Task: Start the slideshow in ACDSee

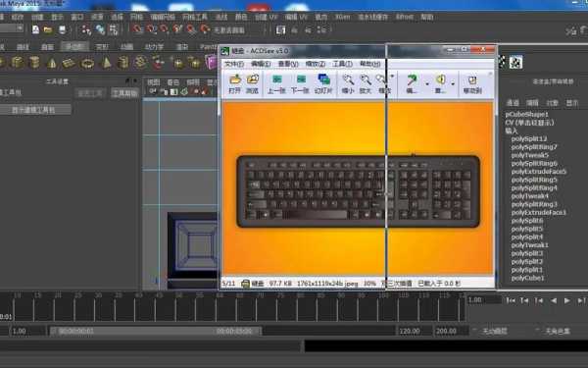Action: [323, 83]
